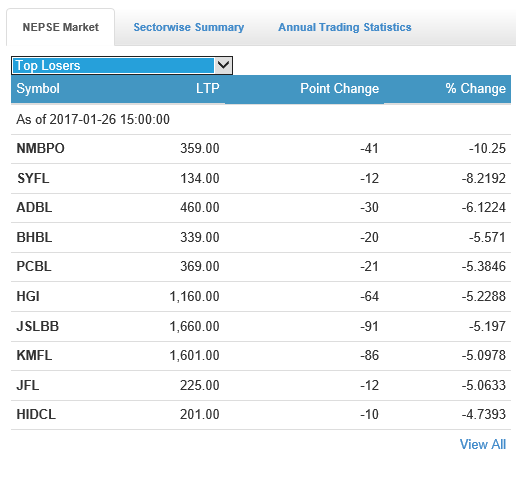
Task: Open the Top Losers dropdown arrow
Action: [223, 66]
